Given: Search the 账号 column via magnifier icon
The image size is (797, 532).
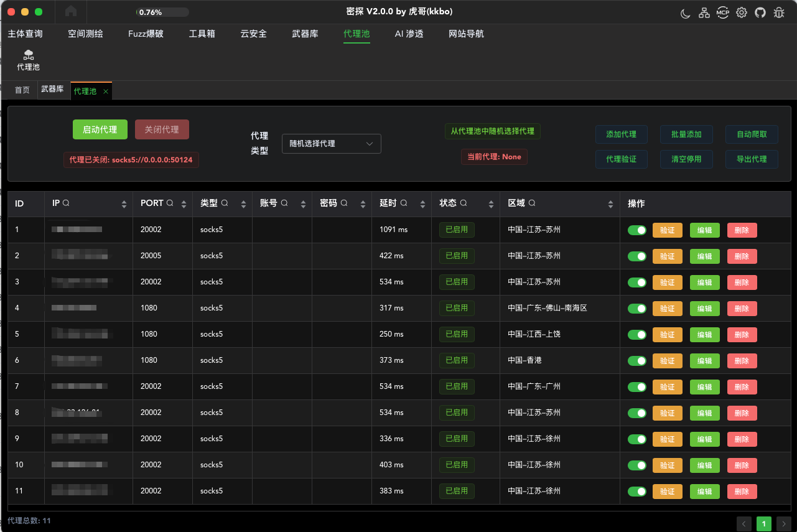Looking at the screenshot, I should (x=284, y=203).
